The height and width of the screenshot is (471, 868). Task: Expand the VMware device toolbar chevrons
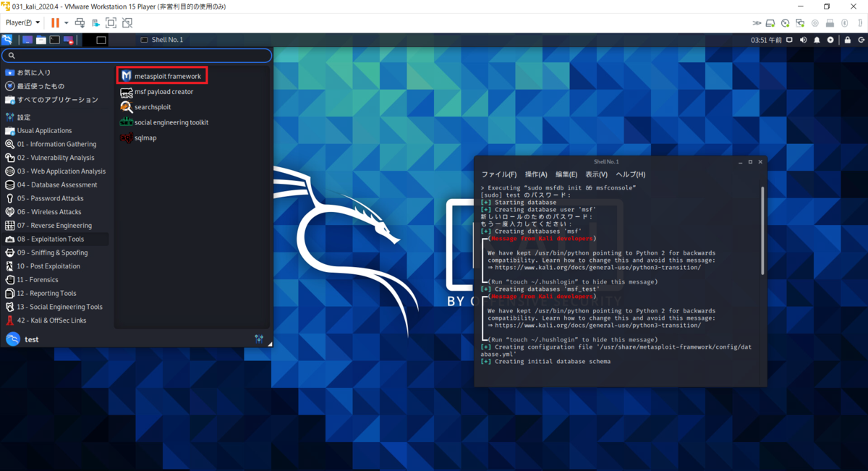[x=757, y=23]
